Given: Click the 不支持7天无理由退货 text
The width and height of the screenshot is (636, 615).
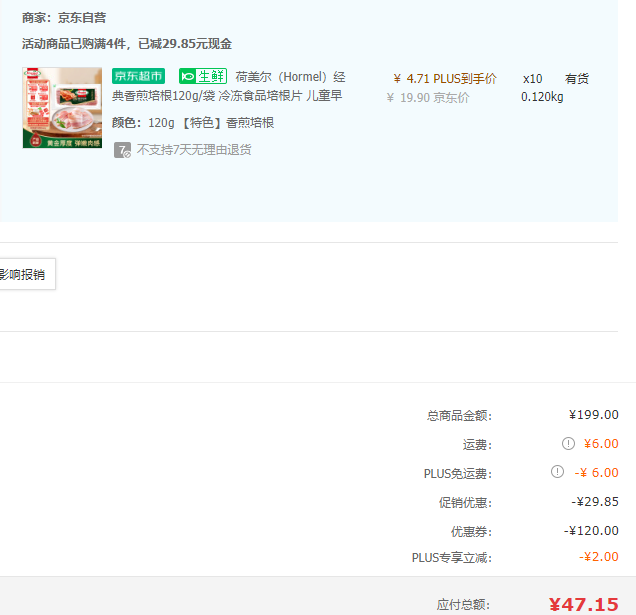Looking at the screenshot, I should (194, 150).
